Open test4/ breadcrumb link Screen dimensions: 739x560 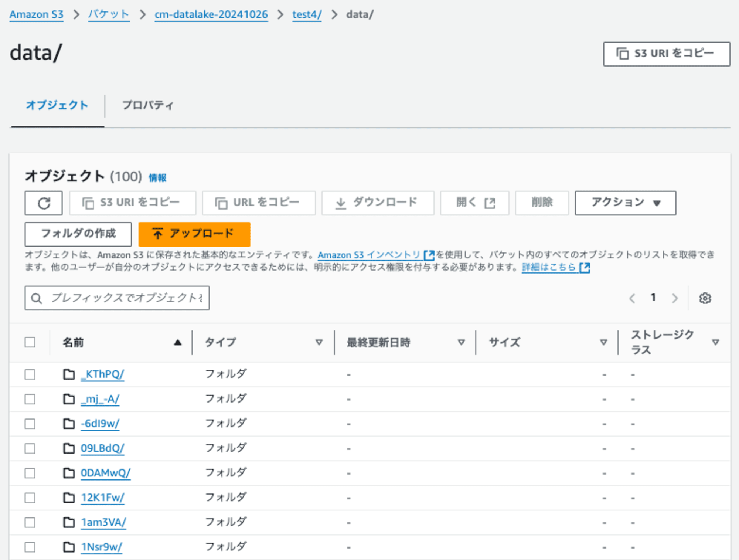(307, 14)
